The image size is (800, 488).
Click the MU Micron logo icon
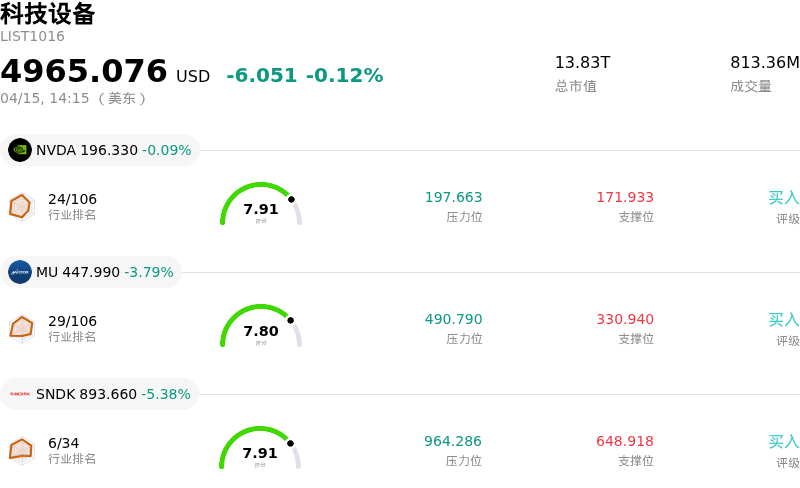coord(20,272)
